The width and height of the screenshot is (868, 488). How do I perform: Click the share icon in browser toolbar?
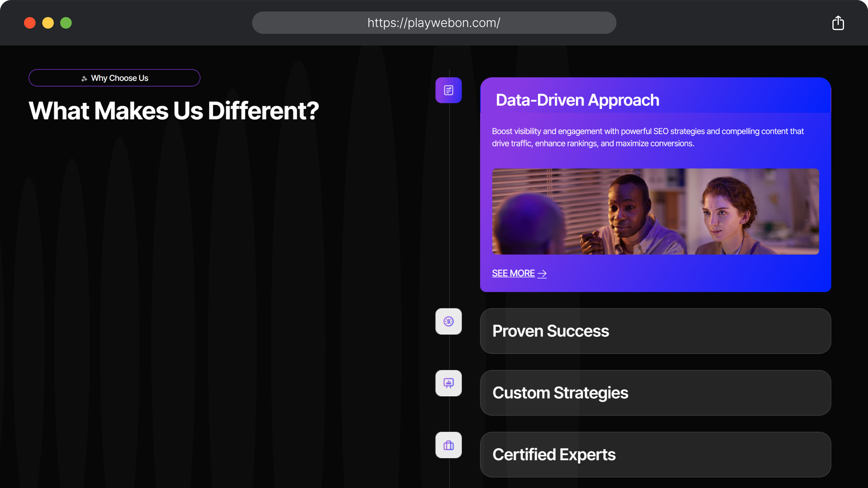[x=838, y=23]
